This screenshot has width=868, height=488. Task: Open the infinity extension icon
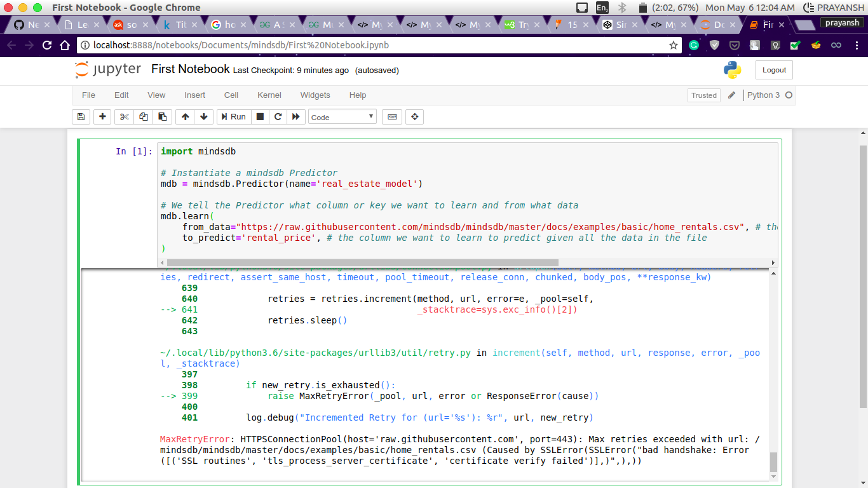(836, 45)
